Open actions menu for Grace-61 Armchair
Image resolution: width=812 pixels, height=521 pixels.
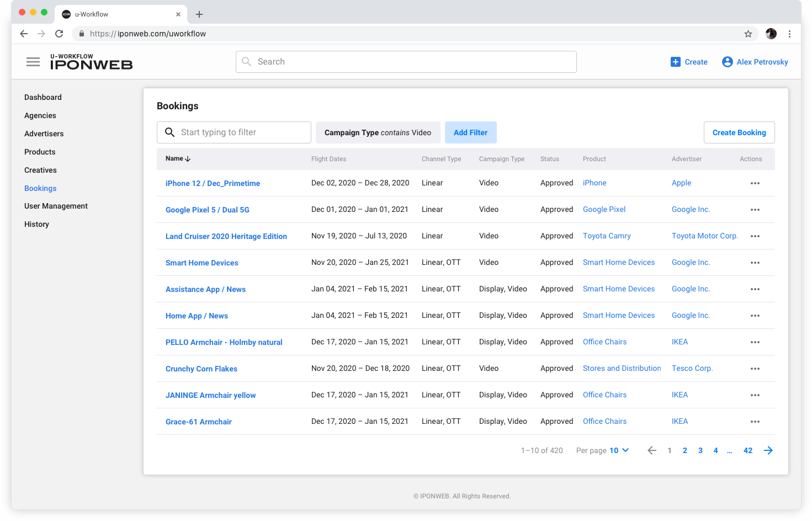(755, 422)
